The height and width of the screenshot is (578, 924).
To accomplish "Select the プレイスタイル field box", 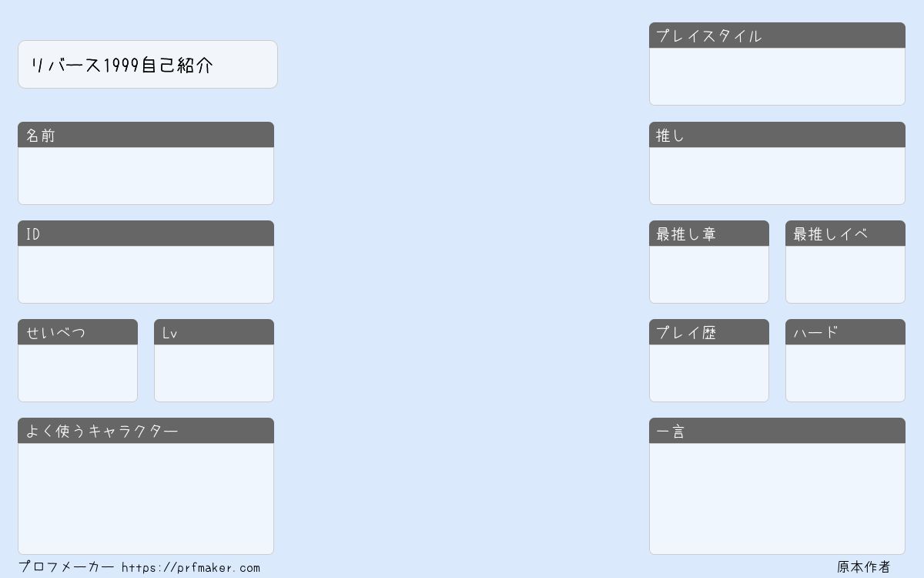I will pyautogui.click(x=777, y=76).
